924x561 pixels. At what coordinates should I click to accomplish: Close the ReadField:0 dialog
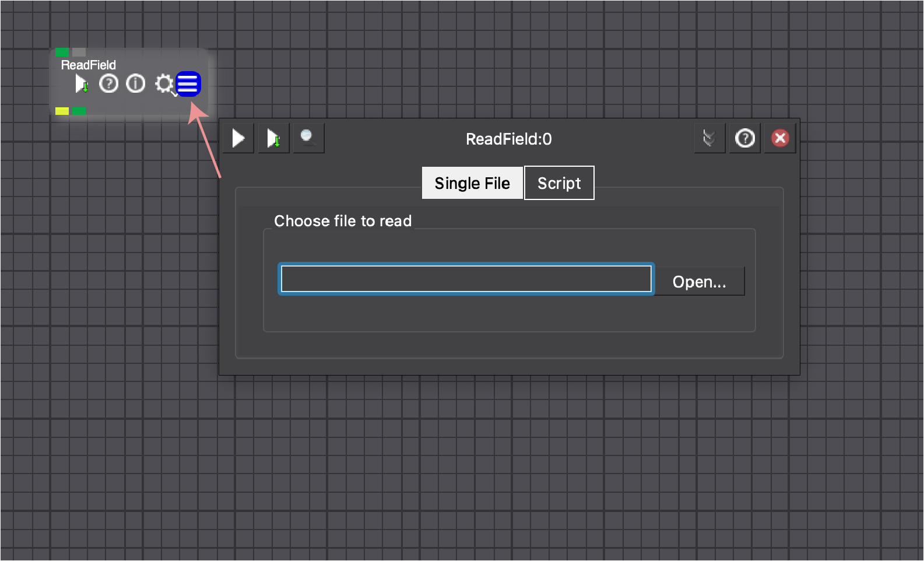point(780,138)
